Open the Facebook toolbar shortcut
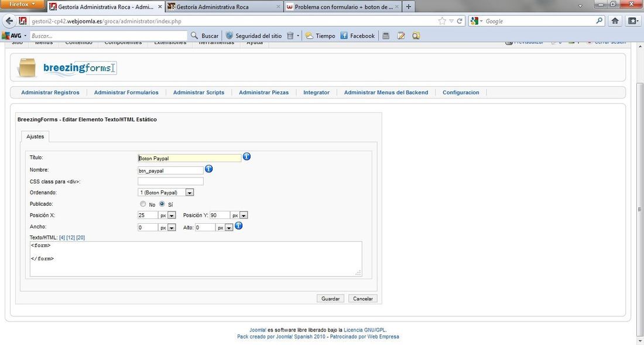This screenshot has height=345, width=644. (357, 36)
